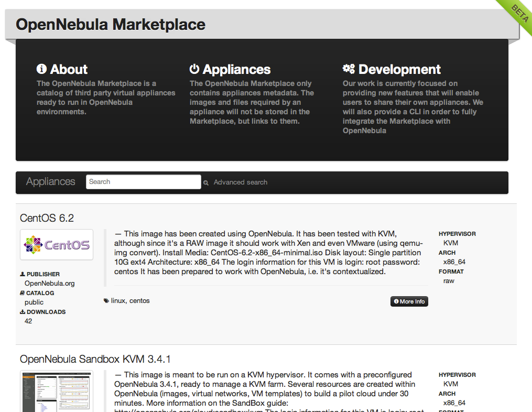Click the Appliances heading in dark banner
The height and width of the screenshot is (412, 532).
point(236,69)
